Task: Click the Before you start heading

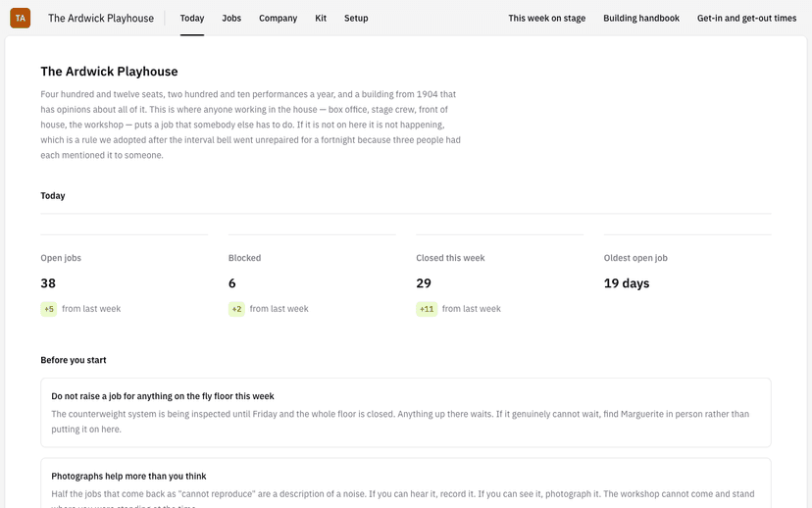Action: (x=74, y=360)
